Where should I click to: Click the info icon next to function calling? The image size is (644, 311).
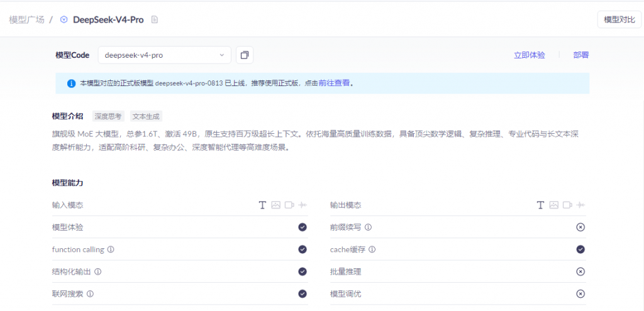pyautogui.click(x=111, y=249)
